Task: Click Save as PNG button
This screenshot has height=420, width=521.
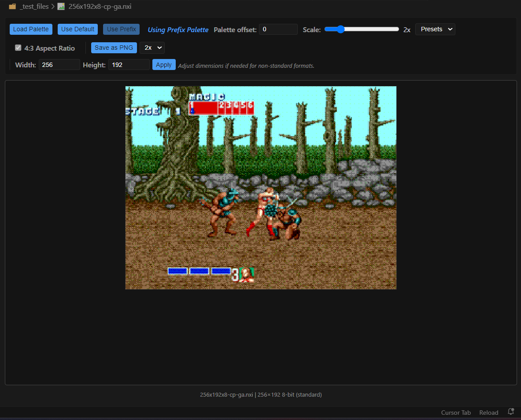Action: [x=114, y=48]
